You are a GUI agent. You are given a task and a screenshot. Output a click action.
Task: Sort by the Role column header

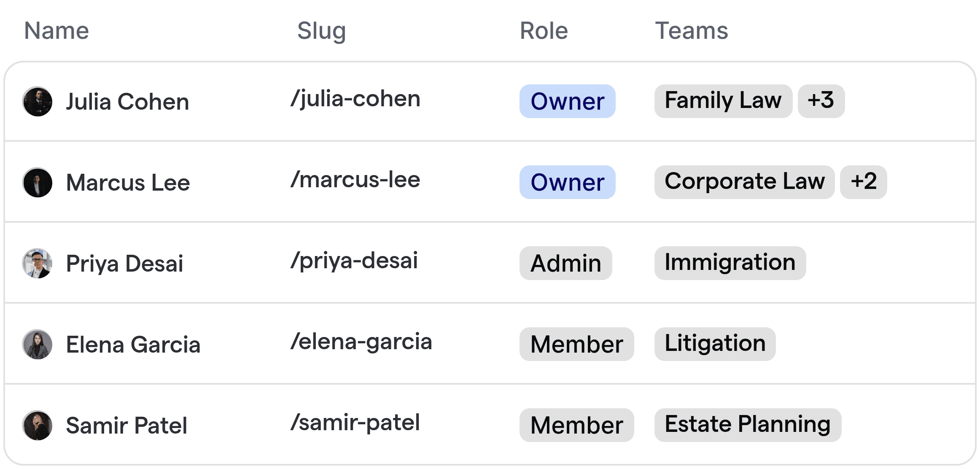(543, 30)
